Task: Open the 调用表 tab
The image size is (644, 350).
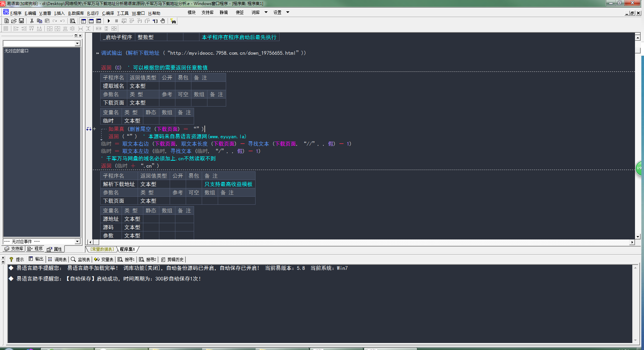Action: tap(57, 259)
